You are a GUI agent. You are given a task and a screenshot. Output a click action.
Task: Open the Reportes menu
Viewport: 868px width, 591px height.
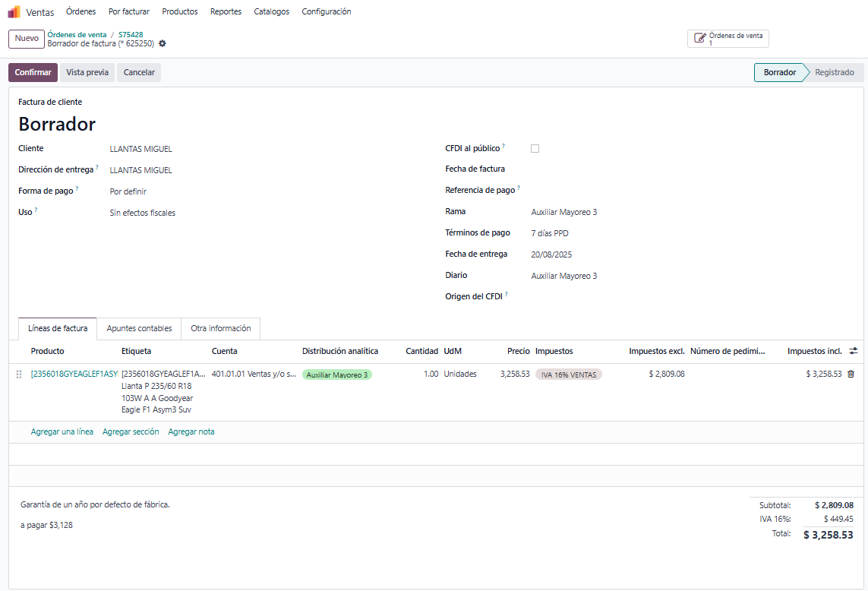pyautogui.click(x=226, y=12)
